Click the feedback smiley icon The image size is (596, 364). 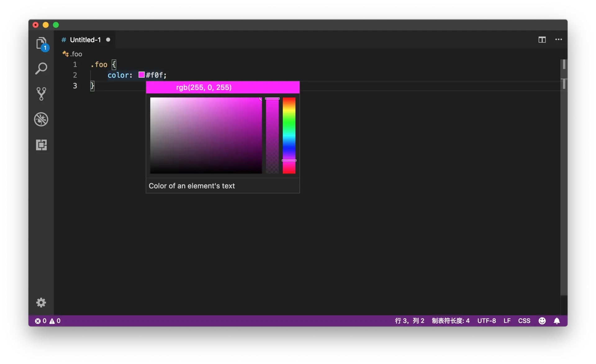coord(542,321)
